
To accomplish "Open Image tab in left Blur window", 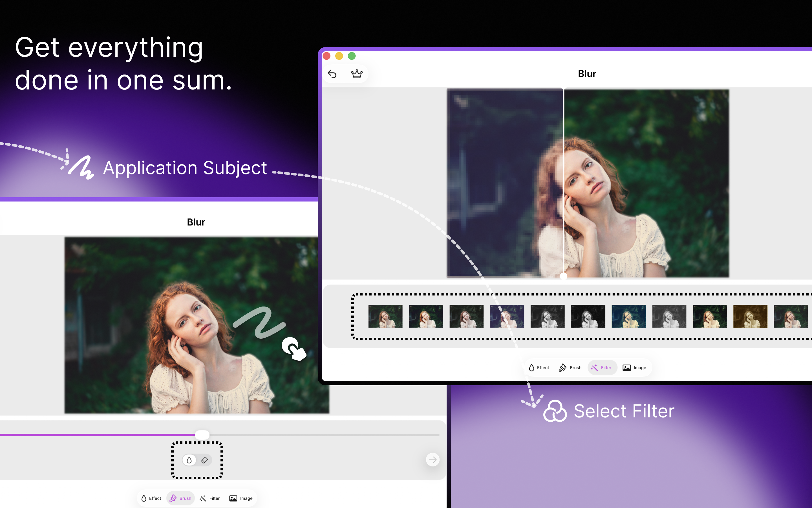I will click(x=240, y=498).
